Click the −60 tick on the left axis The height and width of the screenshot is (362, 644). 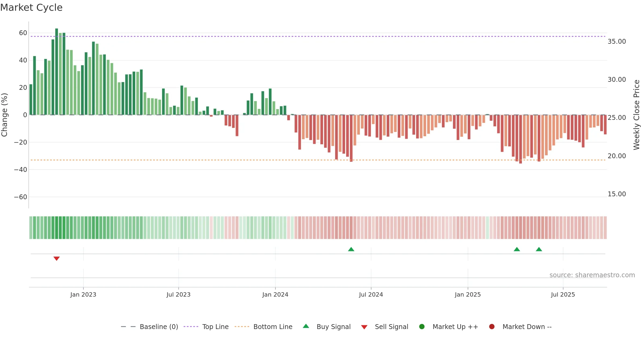tap(20, 197)
